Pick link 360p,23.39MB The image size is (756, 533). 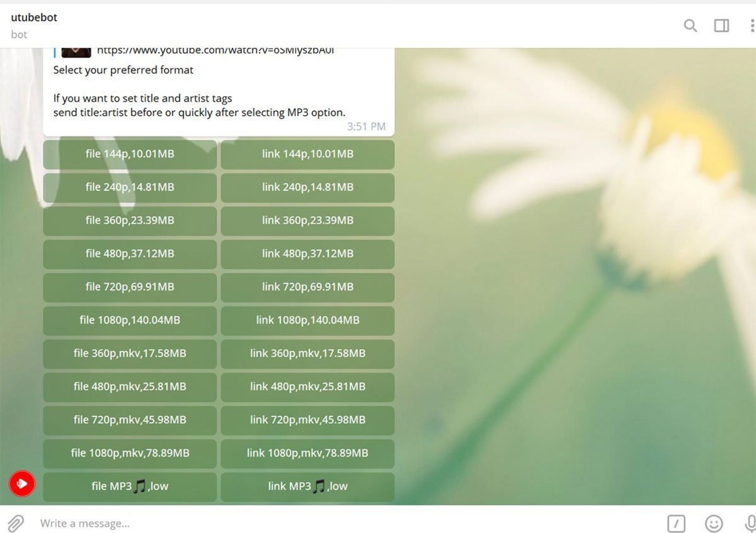tap(308, 220)
